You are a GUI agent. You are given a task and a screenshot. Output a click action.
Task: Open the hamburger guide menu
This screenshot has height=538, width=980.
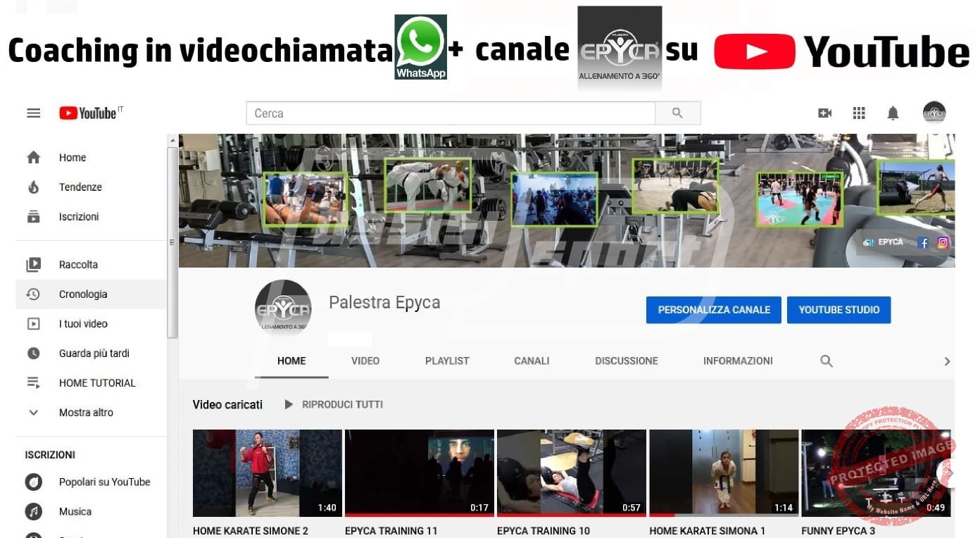tap(33, 113)
